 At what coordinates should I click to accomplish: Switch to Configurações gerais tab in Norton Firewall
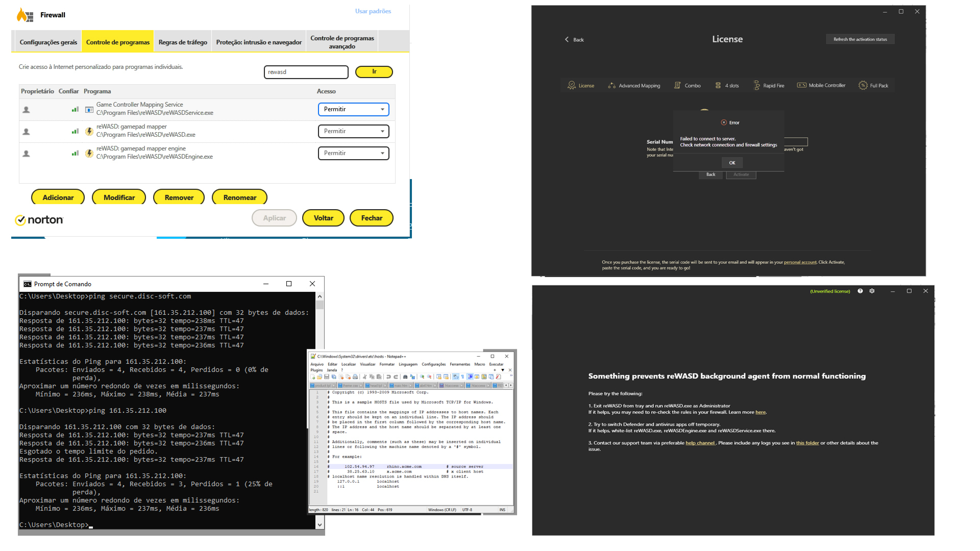(x=48, y=42)
